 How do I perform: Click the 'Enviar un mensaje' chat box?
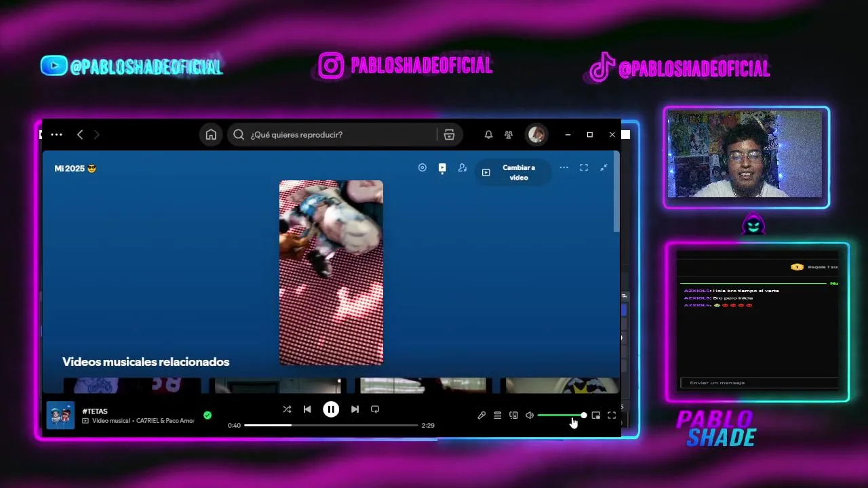click(759, 383)
